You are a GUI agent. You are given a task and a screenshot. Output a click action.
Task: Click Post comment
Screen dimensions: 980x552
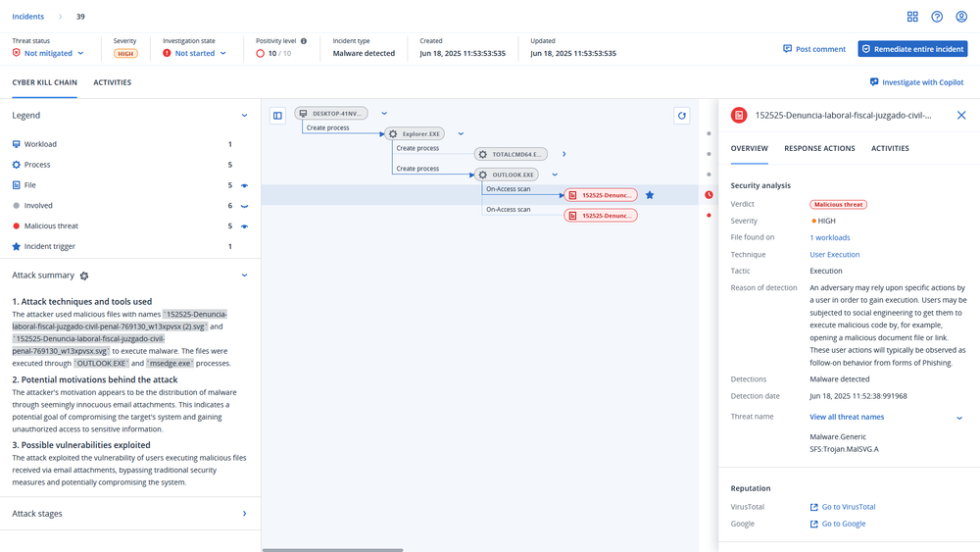[x=814, y=49]
